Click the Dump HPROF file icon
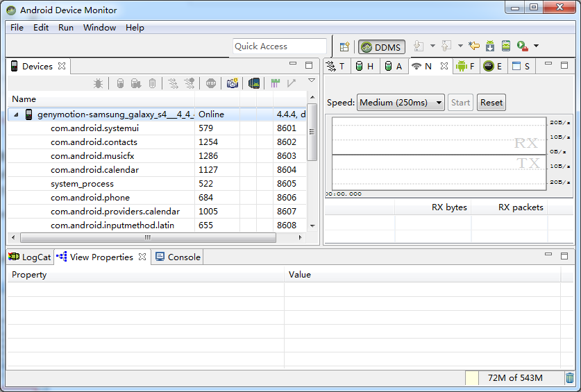Viewport: 581px width, 392px height. pyautogui.click(x=136, y=83)
